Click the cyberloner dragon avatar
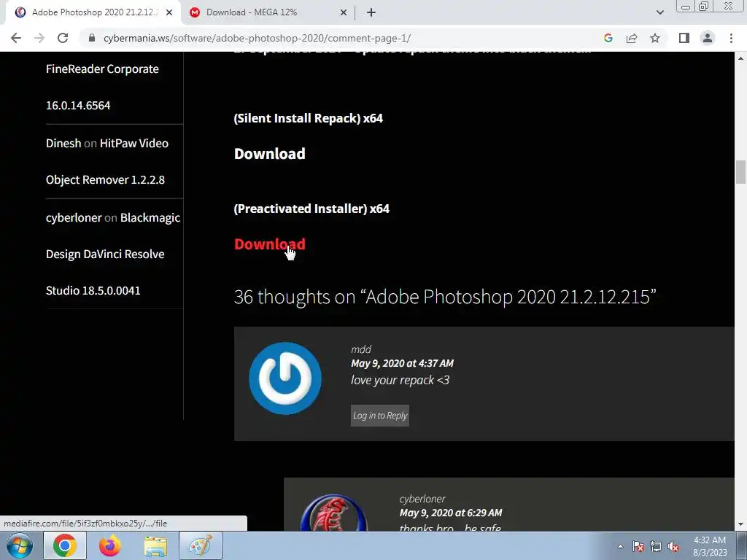Image resolution: width=747 pixels, height=560 pixels. (x=333, y=513)
